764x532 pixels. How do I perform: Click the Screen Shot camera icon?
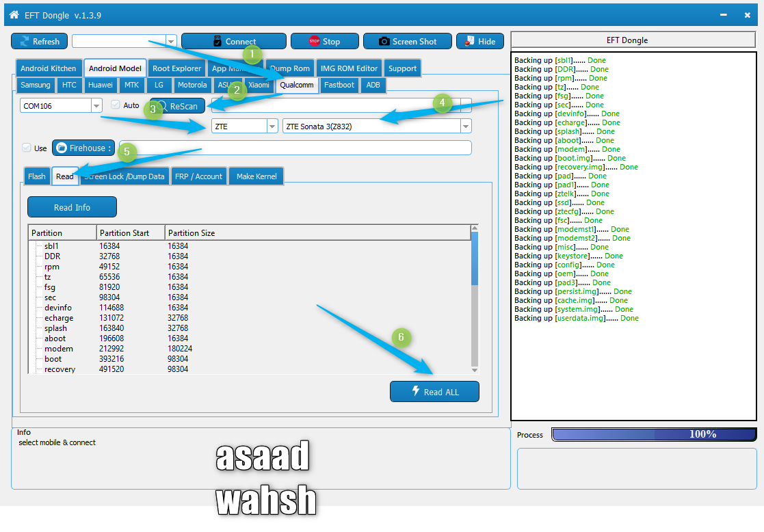[x=384, y=42]
